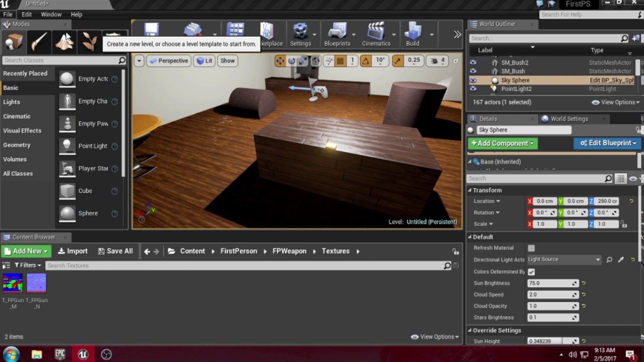Adjust the Sun Brightness value field

click(552, 283)
